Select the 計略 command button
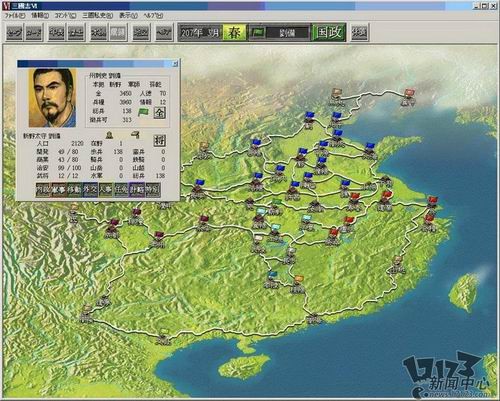The image size is (500, 401). (137, 190)
